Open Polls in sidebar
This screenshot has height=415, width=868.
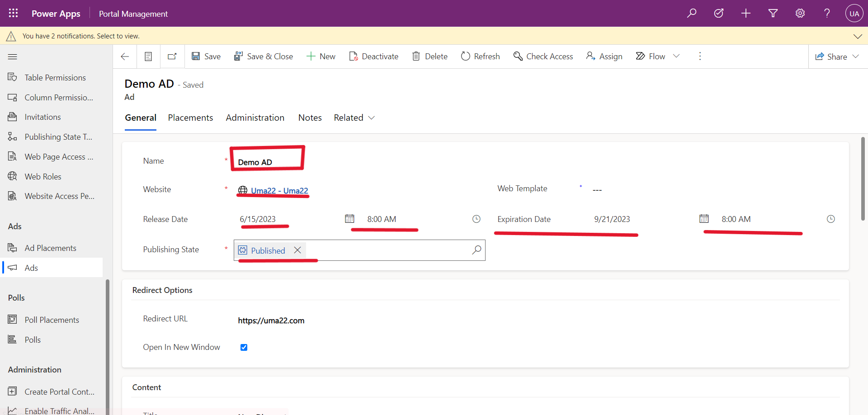52,340
